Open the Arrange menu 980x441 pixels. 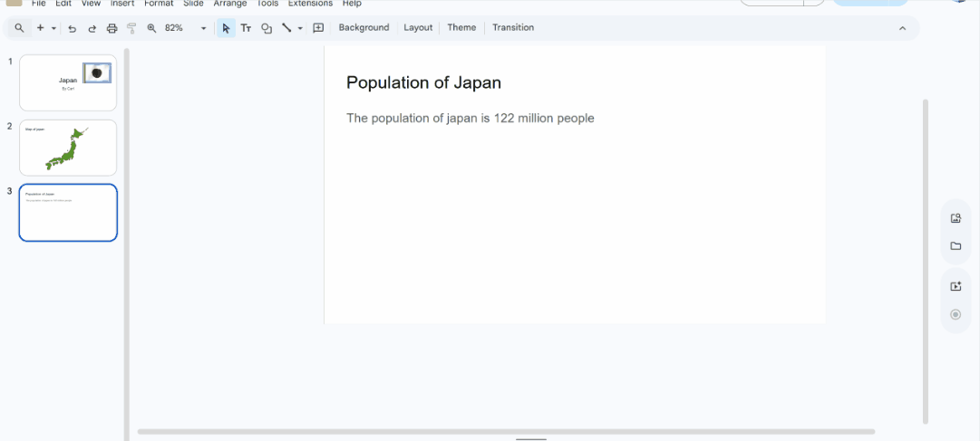click(230, 3)
